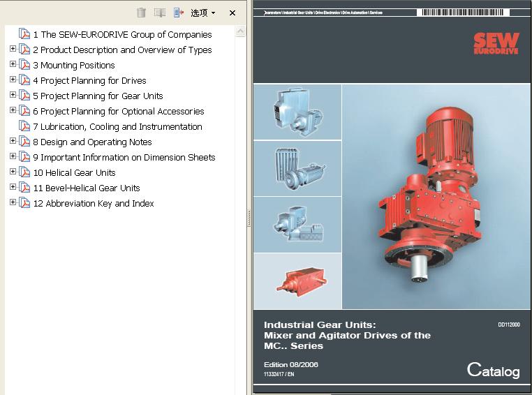Image resolution: width=532 pixels, height=395 pixels.
Task: Open the 选项 options dropdown
Action: (203, 13)
